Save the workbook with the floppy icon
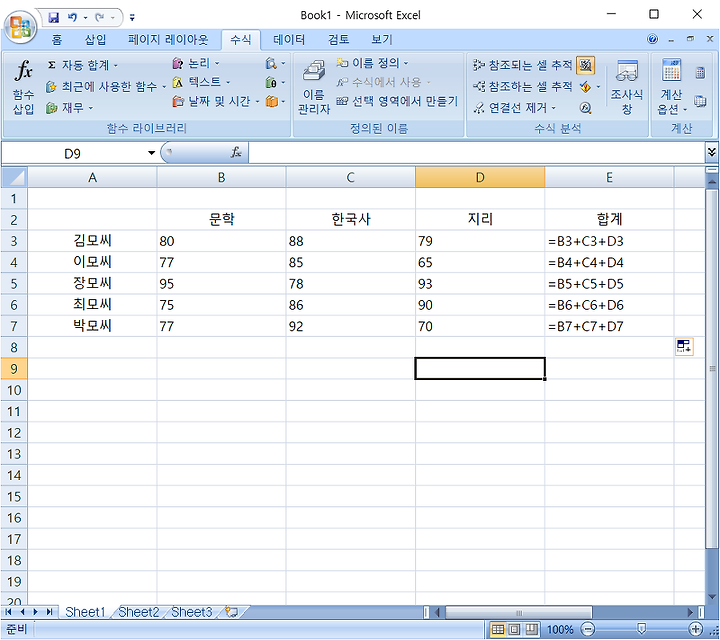This screenshot has height=640, width=720. (x=54, y=17)
